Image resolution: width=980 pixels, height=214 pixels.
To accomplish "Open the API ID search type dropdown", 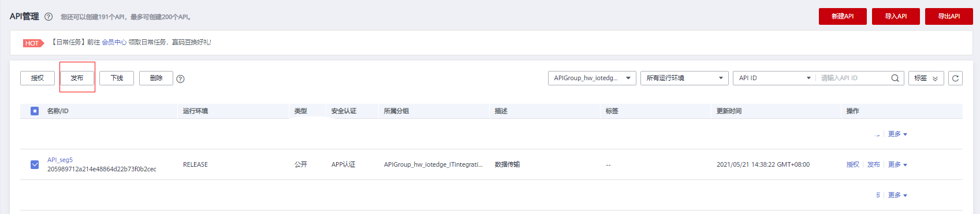I will (774, 78).
